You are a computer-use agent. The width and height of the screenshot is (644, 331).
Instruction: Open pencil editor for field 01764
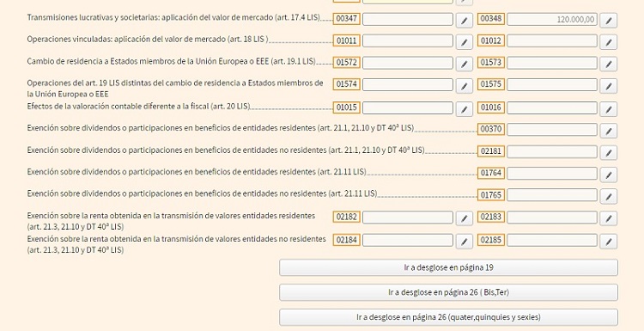point(608,175)
